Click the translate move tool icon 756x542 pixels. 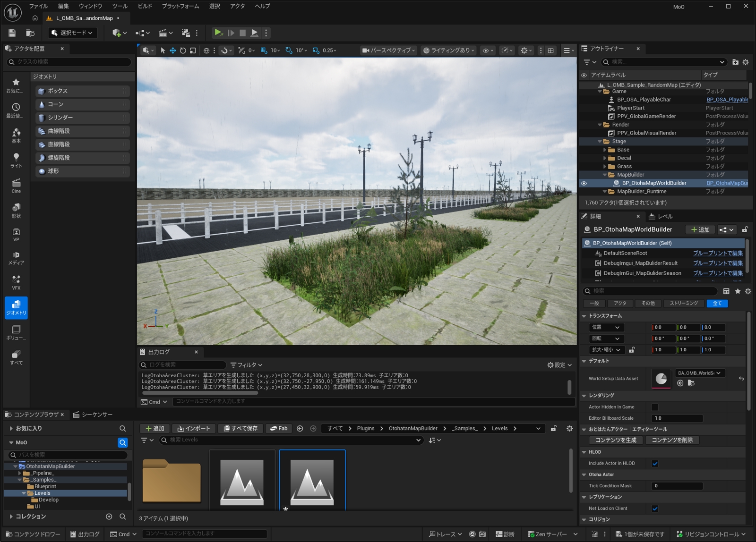173,51
